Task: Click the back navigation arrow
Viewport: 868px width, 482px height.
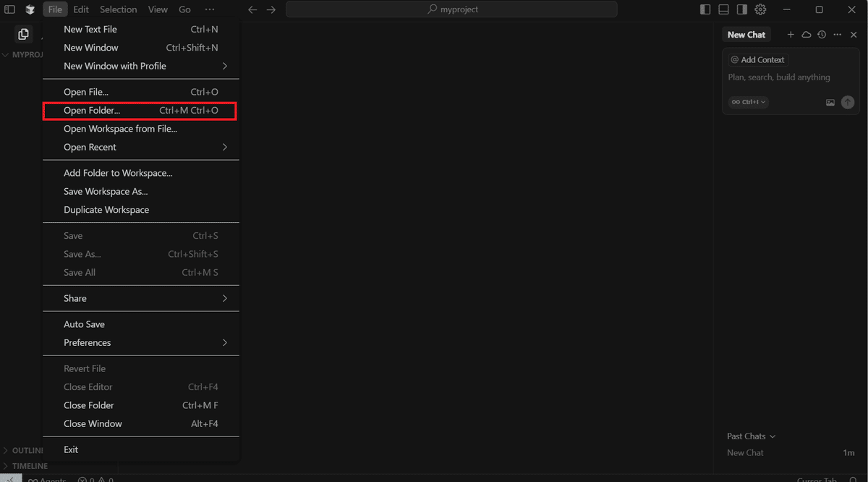Action: point(252,9)
